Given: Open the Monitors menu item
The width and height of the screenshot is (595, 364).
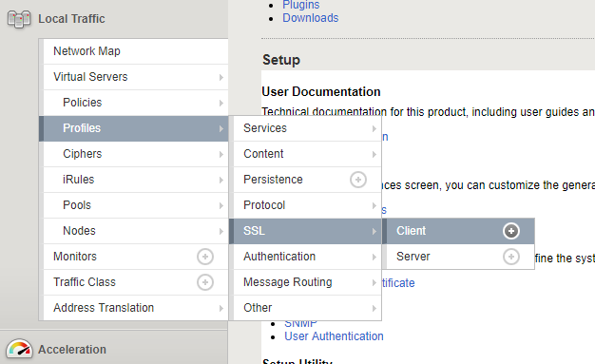Looking at the screenshot, I should tap(136, 257).
